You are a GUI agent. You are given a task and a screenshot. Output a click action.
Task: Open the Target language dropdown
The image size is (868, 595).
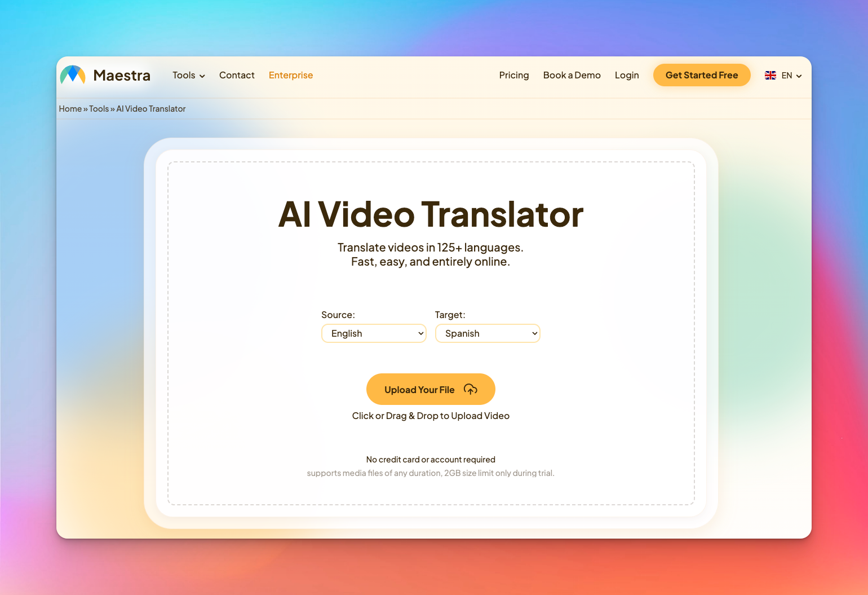point(488,333)
